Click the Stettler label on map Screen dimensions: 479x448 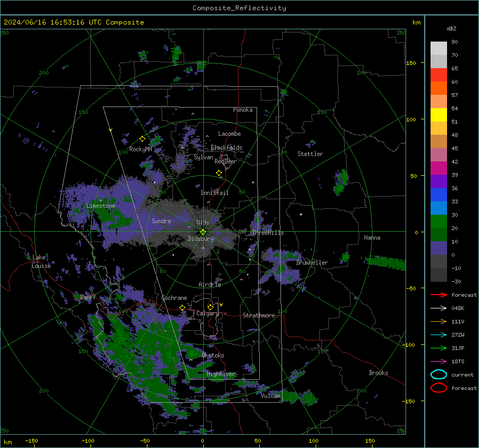pos(310,154)
